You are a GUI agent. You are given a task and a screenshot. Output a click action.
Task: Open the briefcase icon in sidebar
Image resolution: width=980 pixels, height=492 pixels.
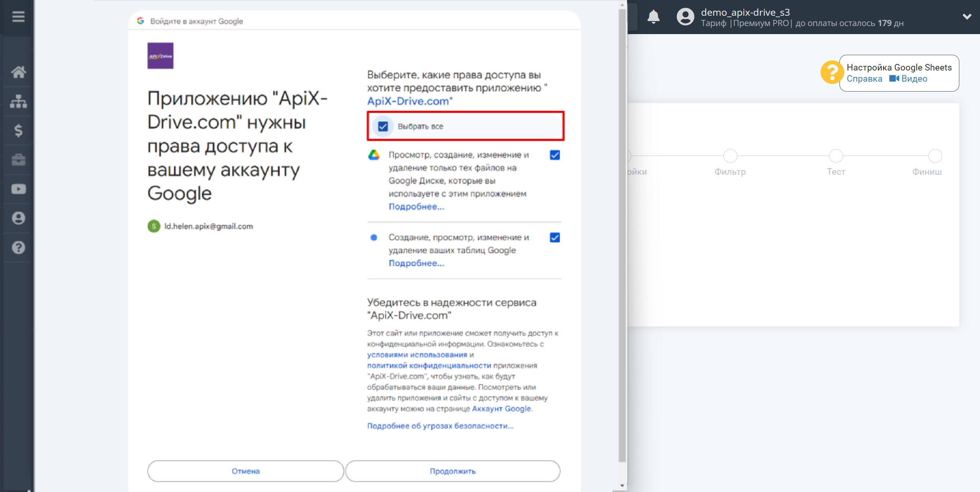point(18,160)
